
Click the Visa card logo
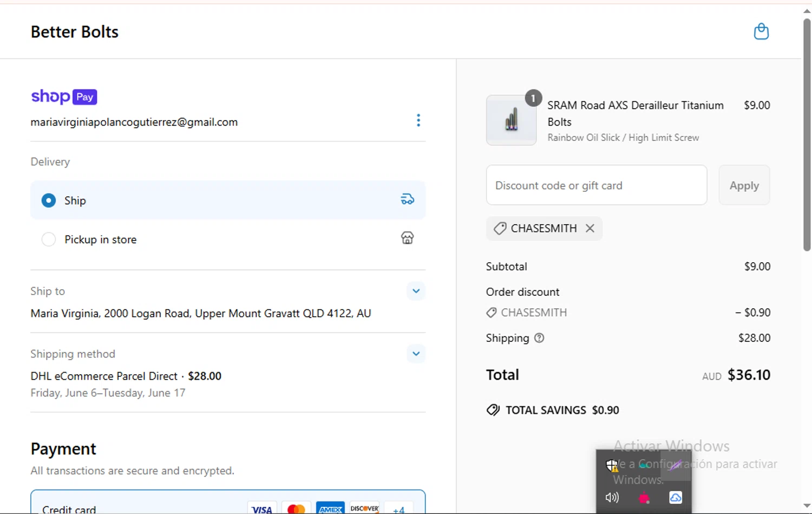pos(262,509)
